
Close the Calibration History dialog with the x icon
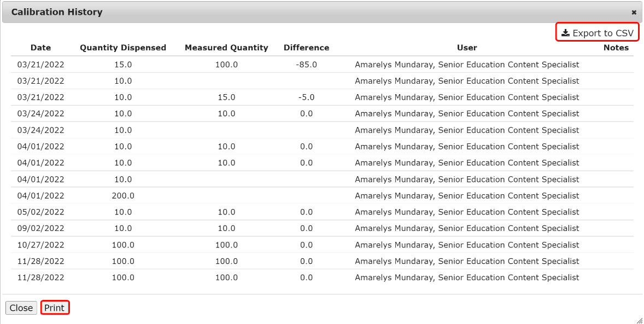[634, 12]
